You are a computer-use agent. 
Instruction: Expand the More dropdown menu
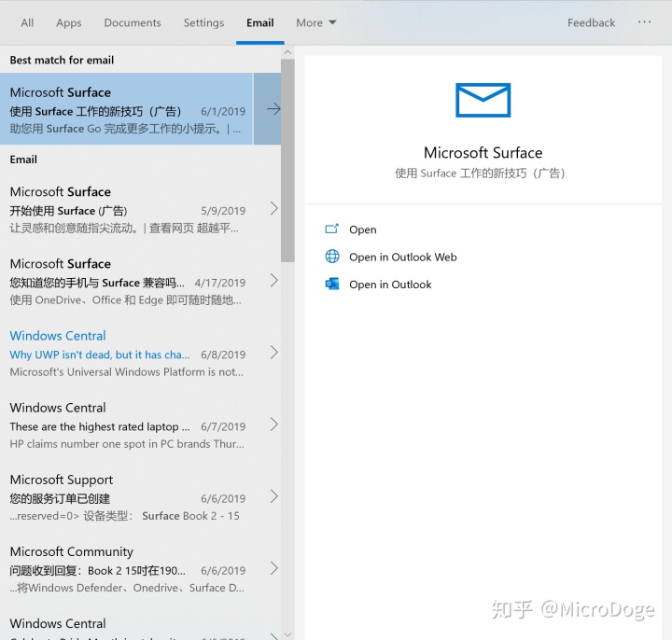pos(315,22)
